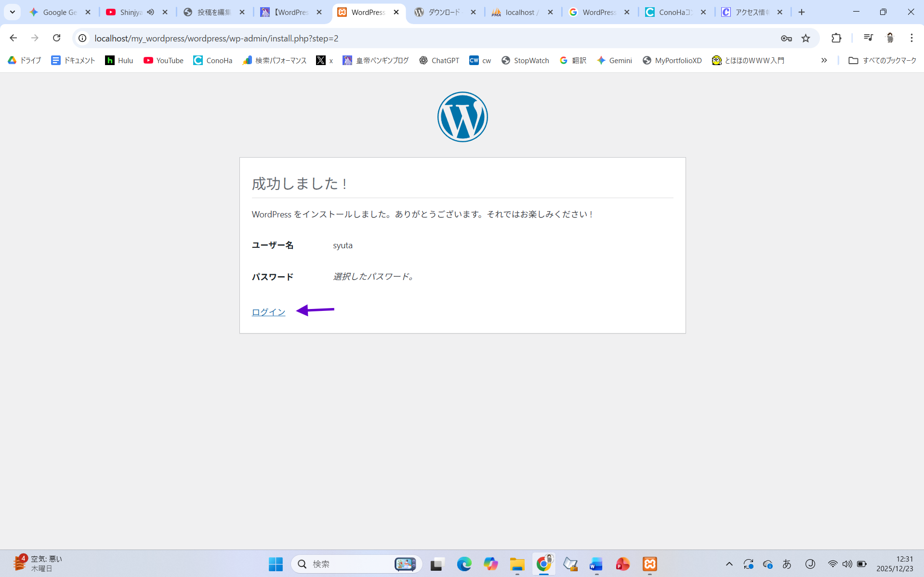
Task: Open the password manager key icon
Action: (786, 38)
